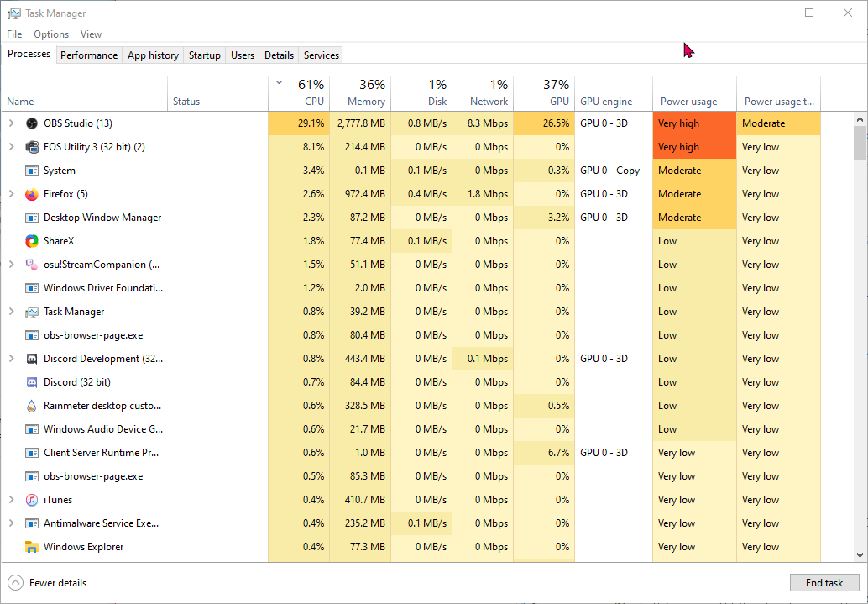The width and height of the screenshot is (868, 604).
Task: Click the Windows Explorer folder icon
Action: point(32,547)
